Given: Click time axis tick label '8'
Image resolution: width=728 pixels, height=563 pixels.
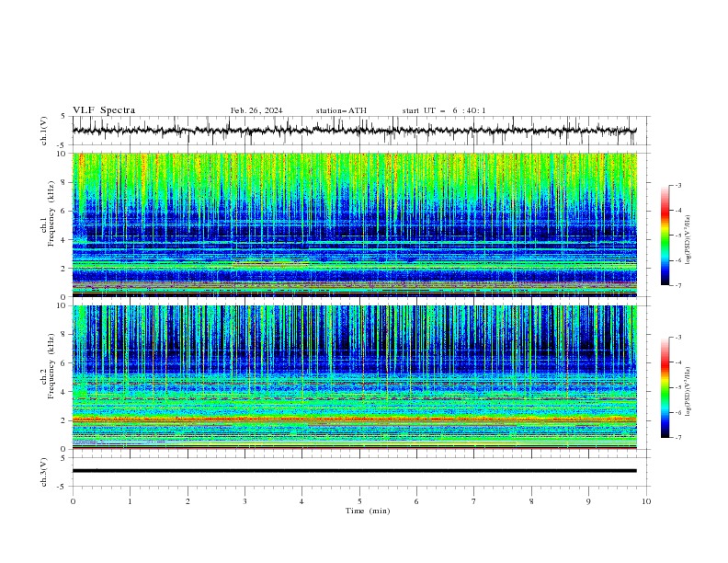Looking at the screenshot, I should (x=531, y=501).
